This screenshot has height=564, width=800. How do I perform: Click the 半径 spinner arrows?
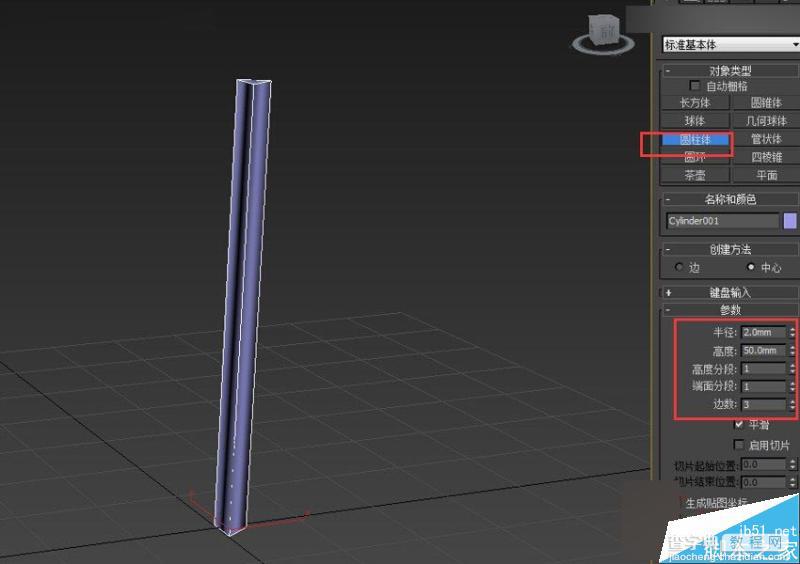(792, 332)
